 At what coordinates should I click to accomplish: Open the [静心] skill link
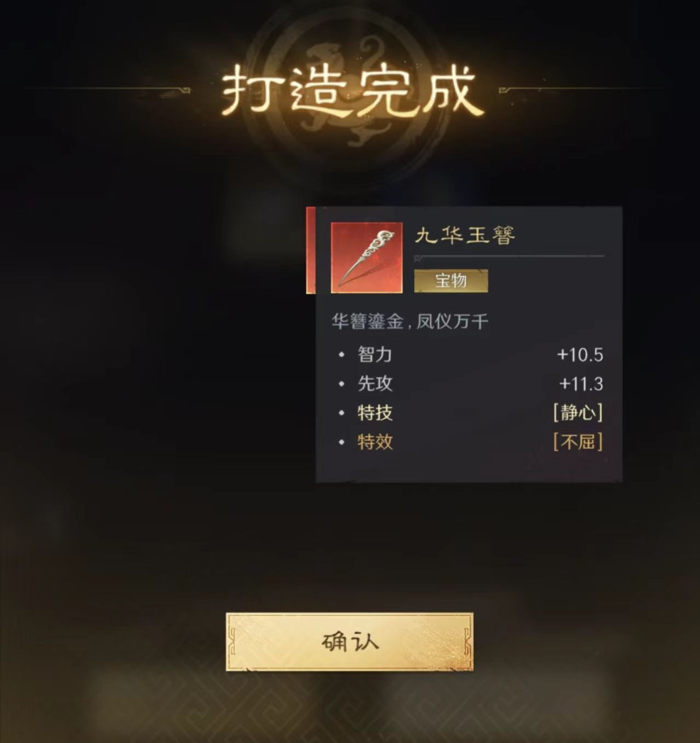click(578, 412)
